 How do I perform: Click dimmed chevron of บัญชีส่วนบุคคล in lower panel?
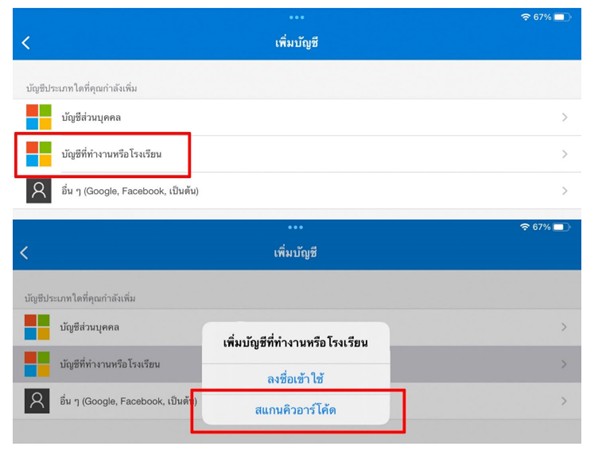pos(565,327)
